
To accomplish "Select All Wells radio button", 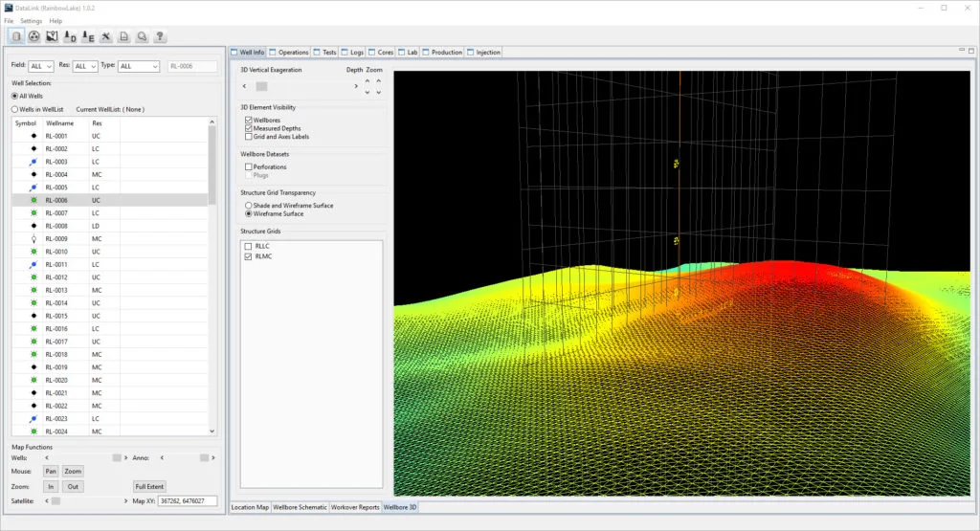I will point(15,97).
